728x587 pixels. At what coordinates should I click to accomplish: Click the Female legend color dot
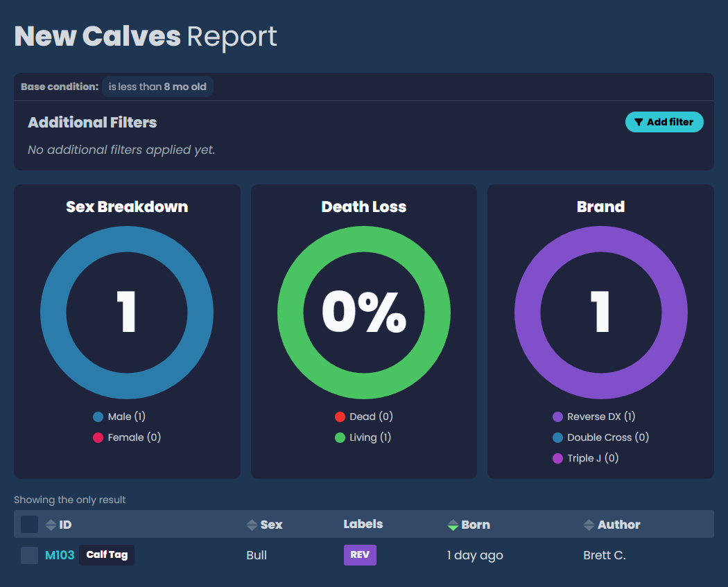(98, 437)
